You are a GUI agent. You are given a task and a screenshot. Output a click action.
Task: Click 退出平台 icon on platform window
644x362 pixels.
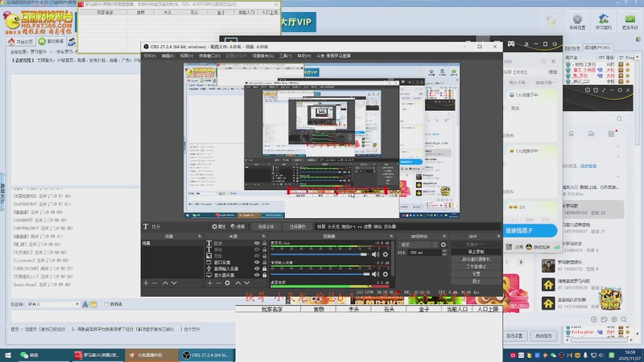pos(630,23)
